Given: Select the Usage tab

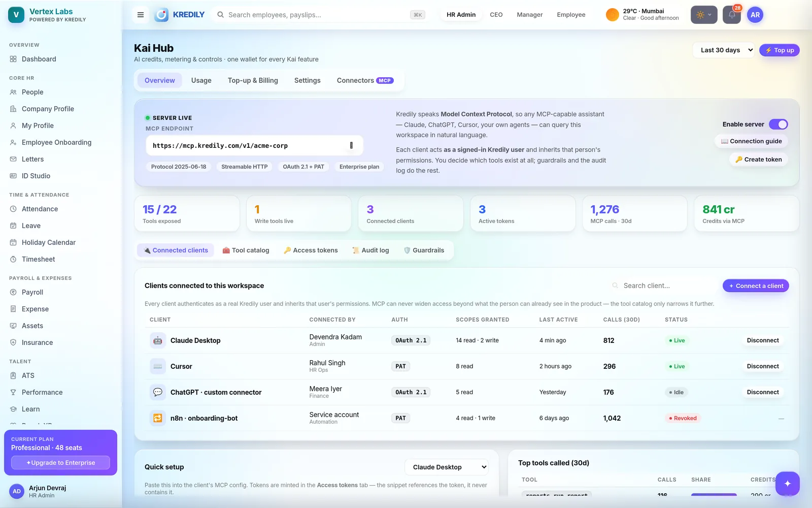Looking at the screenshot, I should click(x=201, y=80).
